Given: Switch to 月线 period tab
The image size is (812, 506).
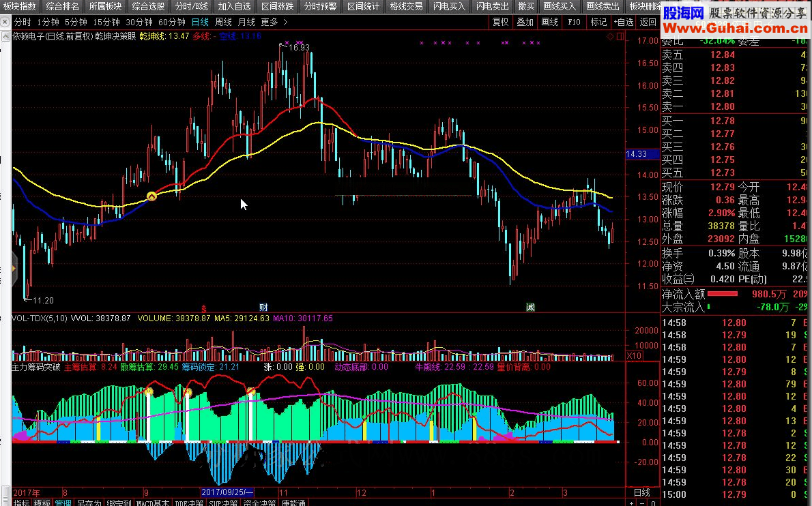Looking at the screenshot, I should tap(246, 23).
